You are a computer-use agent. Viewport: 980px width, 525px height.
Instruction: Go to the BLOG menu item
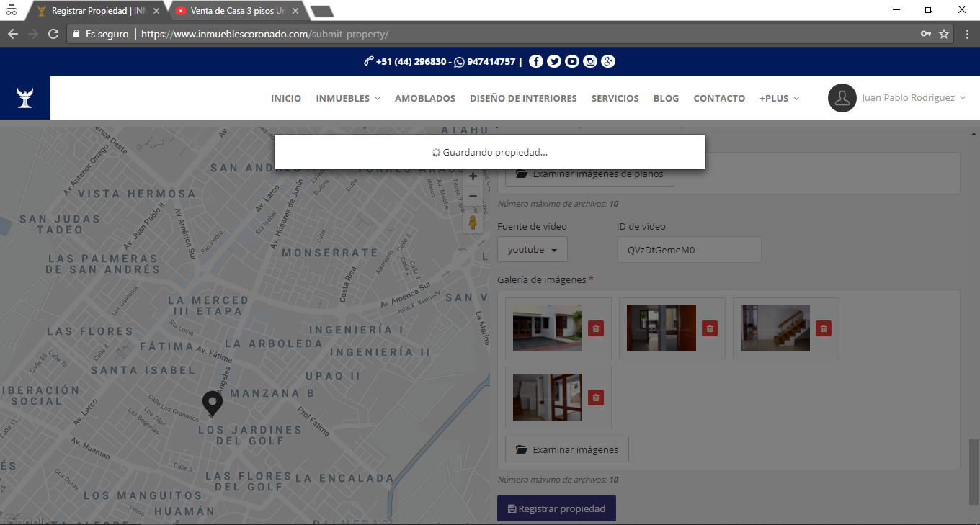click(x=666, y=99)
